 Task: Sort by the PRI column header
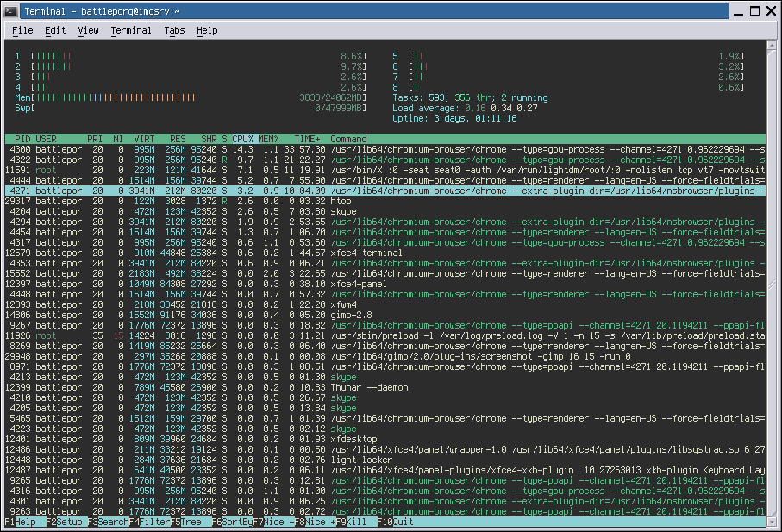pos(95,139)
